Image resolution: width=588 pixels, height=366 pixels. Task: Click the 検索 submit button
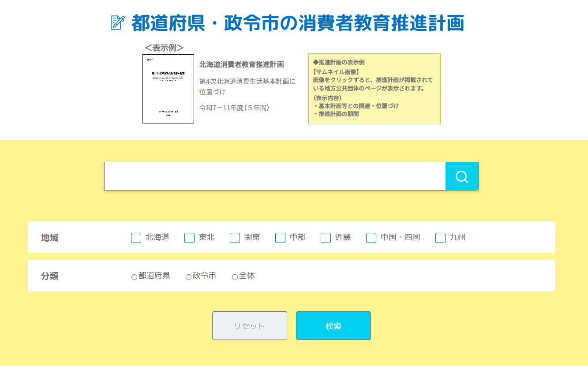[x=333, y=326]
